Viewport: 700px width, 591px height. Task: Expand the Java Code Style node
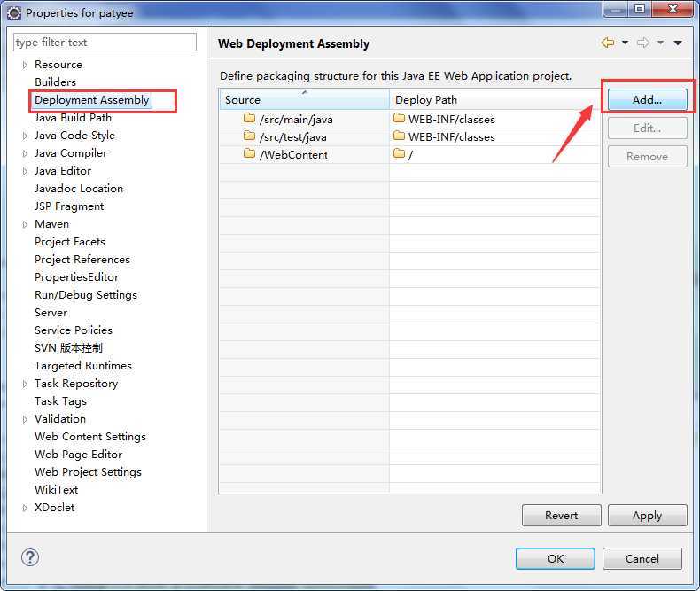pyautogui.click(x=25, y=136)
